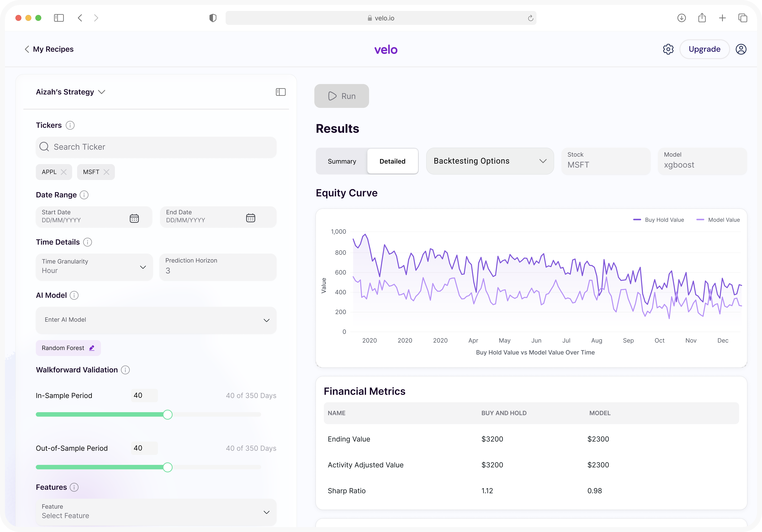Go forward with the browser forward arrow

96,18
